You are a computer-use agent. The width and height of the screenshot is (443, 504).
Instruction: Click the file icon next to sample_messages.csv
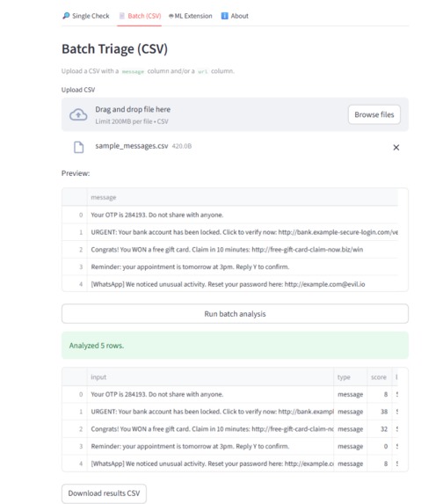point(79,147)
